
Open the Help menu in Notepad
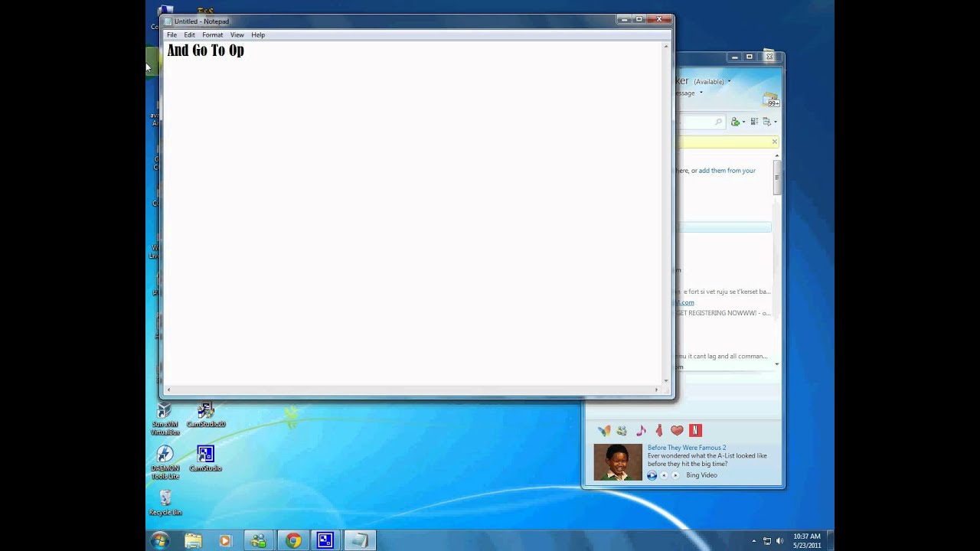(258, 35)
